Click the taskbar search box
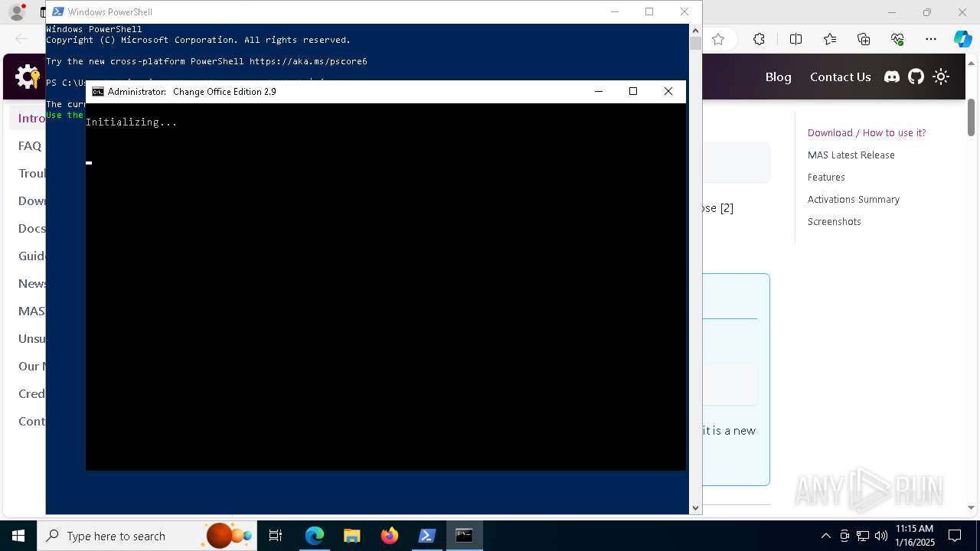980x551 pixels. 147,536
